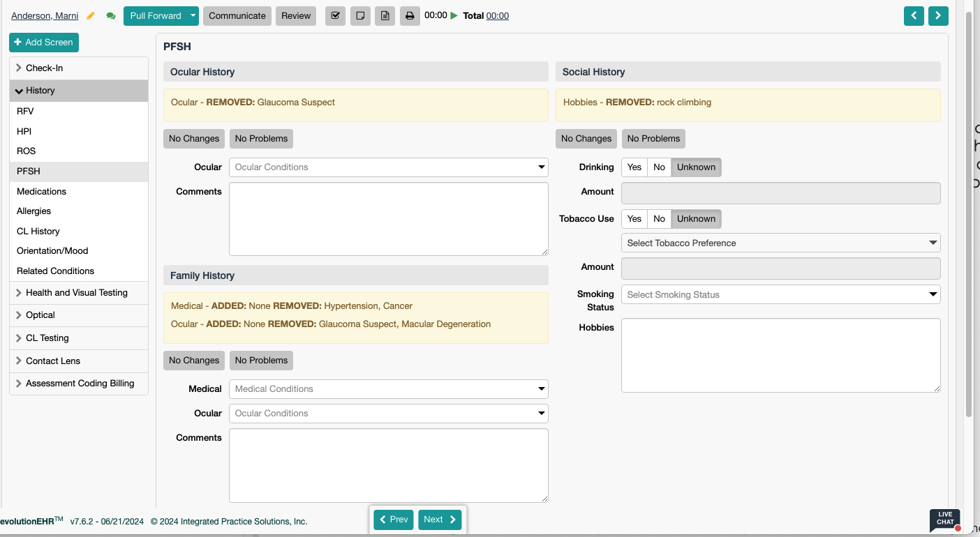This screenshot has height=537, width=980.
Task: Open the green patient comments icon
Action: coord(110,16)
